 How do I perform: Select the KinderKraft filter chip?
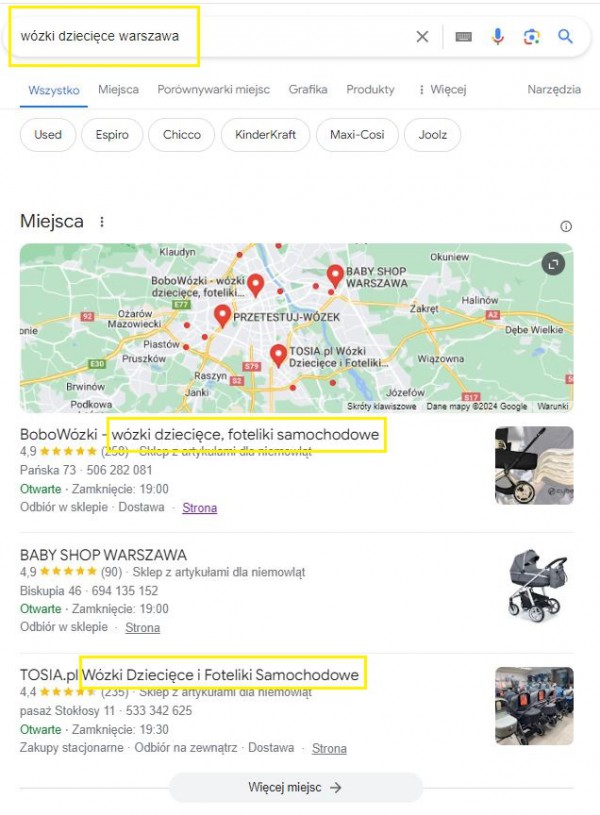[265, 135]
